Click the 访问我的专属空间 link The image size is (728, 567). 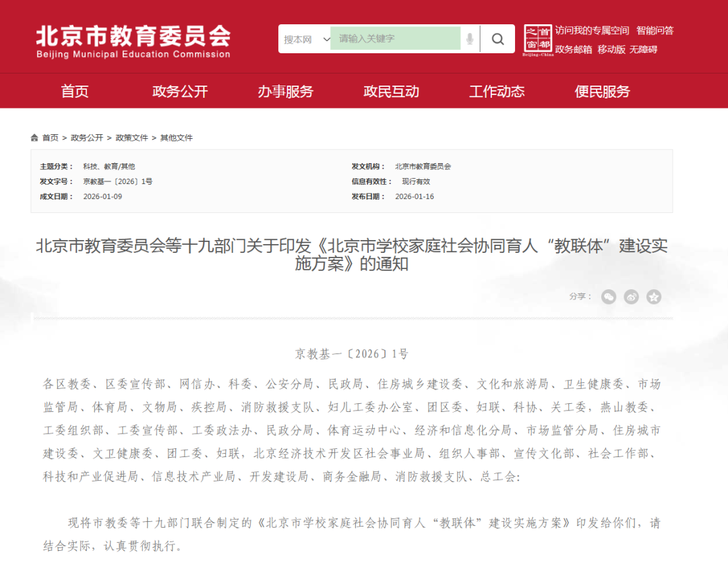(x=592, y=30)
